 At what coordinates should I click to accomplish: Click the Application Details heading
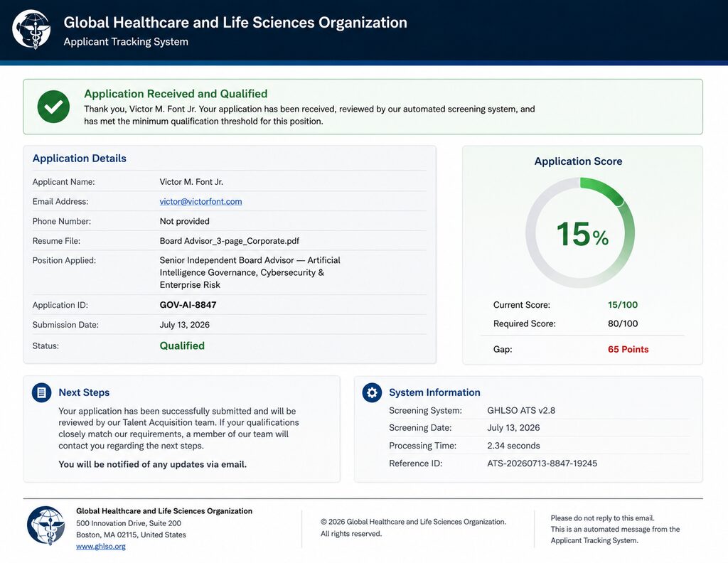(x=80, y=159)
